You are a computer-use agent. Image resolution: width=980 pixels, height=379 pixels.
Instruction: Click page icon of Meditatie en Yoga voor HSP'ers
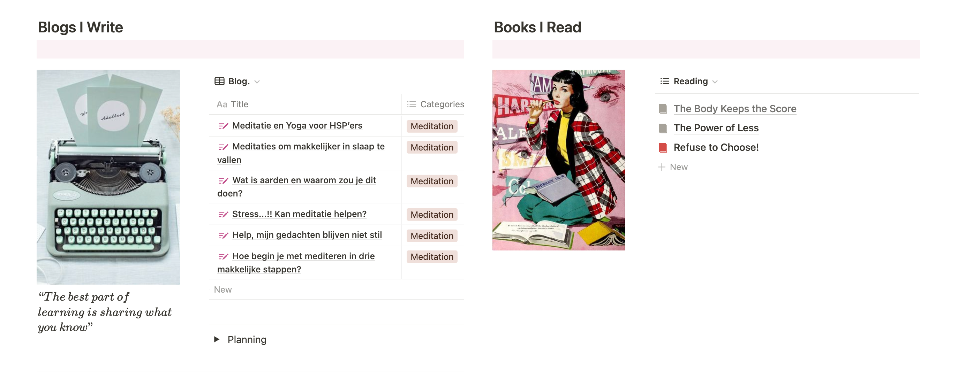223,126
